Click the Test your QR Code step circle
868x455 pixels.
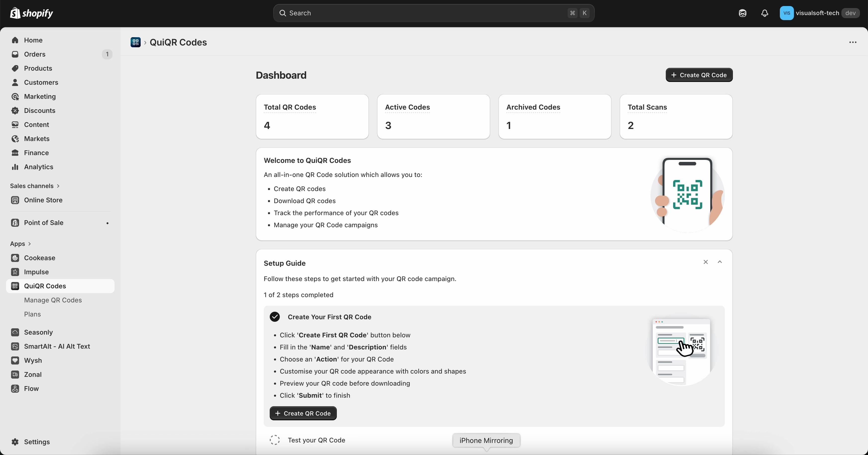point(275,440)
